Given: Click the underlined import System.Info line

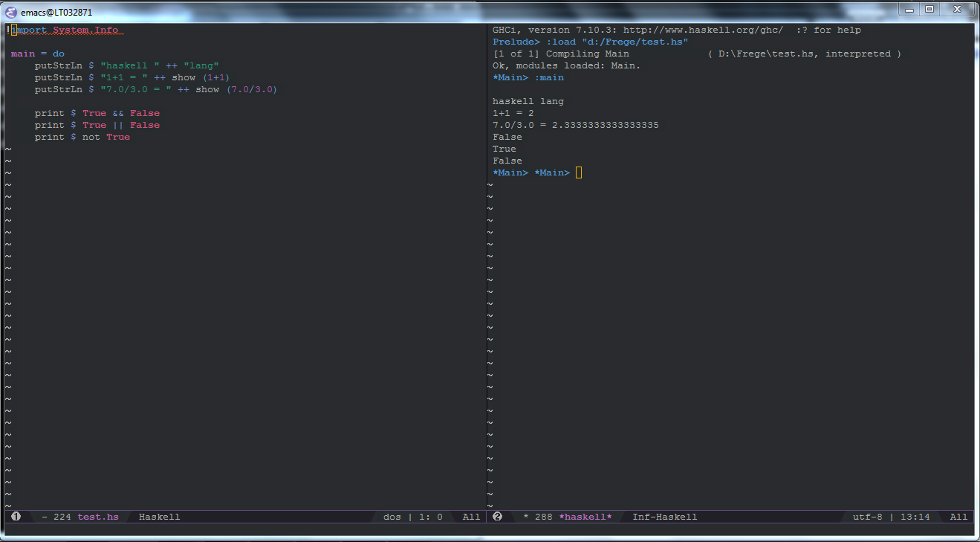Looking at the screenshot, I should (x=67, y=30).
